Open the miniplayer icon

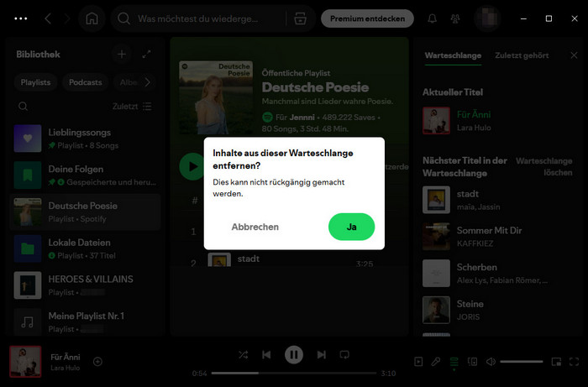click(x=556, y=362)
